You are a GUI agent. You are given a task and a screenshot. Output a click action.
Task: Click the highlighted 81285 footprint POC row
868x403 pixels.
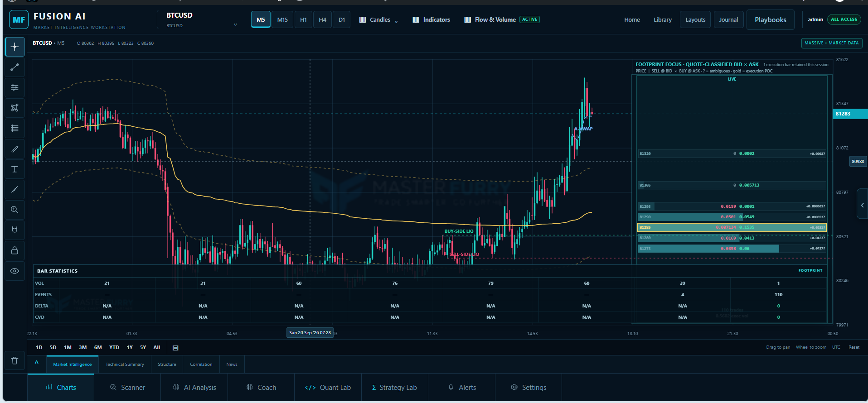click(x=732, y=227)
